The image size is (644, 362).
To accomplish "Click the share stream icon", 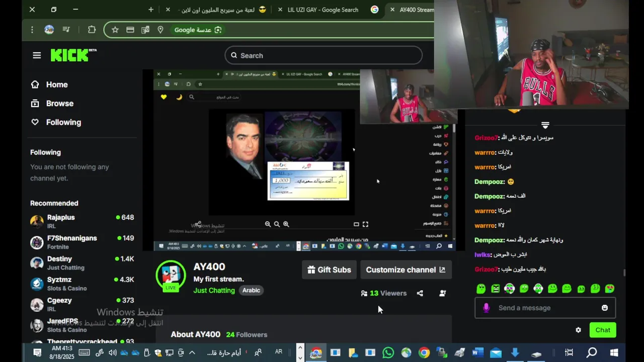I will coord(420,293).
